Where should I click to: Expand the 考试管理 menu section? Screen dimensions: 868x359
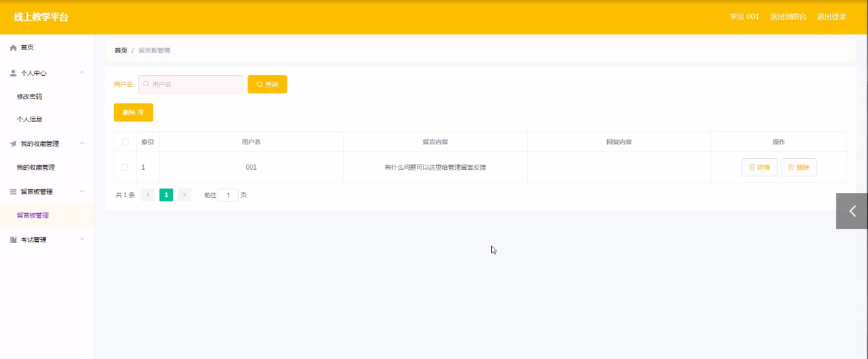click(x=82, y=239)
